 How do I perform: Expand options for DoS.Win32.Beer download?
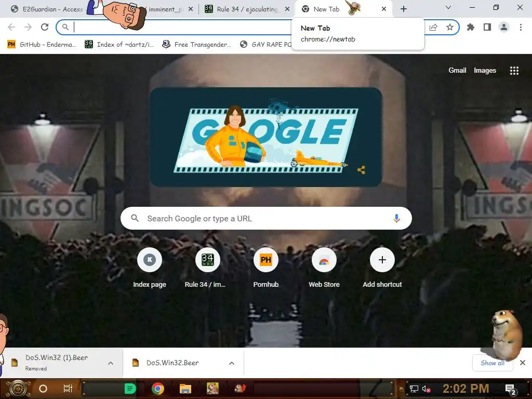click(x=232, y=363)
